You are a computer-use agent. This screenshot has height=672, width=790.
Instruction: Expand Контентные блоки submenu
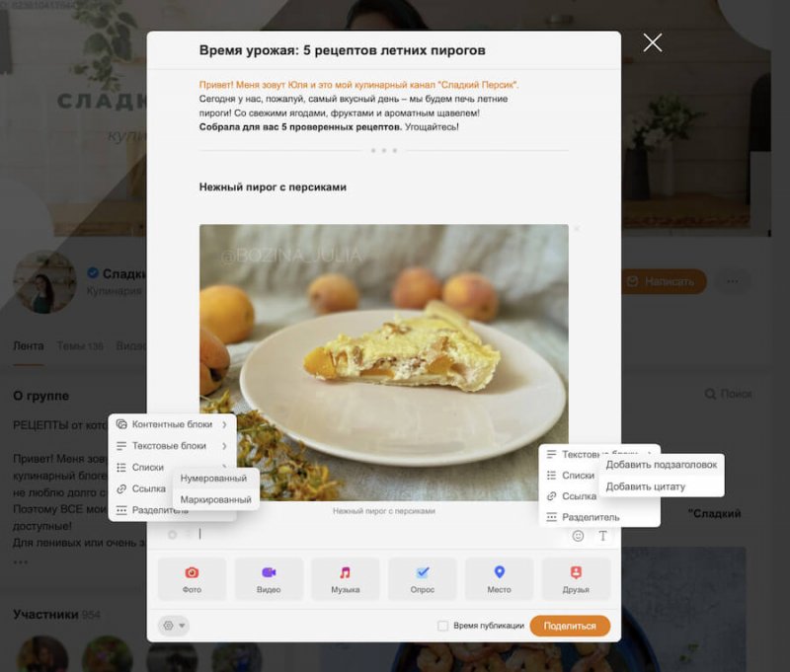(x=172, y=424)
